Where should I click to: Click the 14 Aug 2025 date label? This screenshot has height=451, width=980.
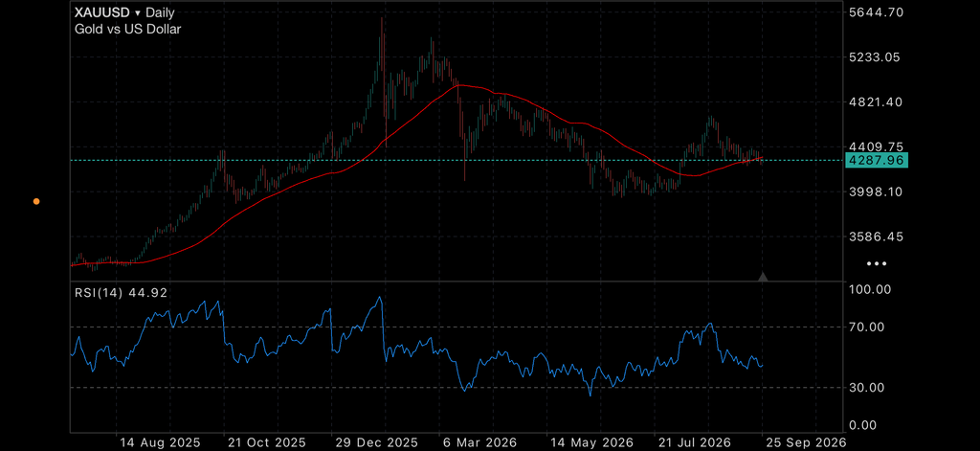[160, 442]
